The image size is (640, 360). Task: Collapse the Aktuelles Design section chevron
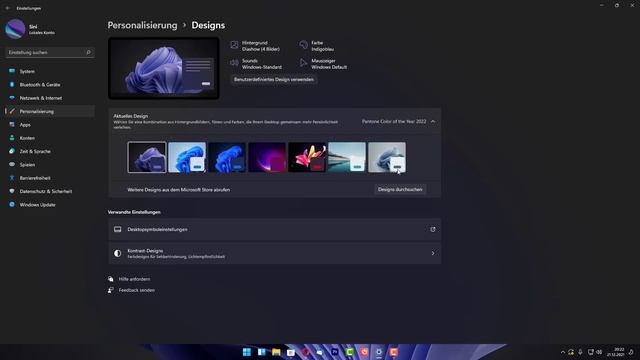[x=433, y=121]
